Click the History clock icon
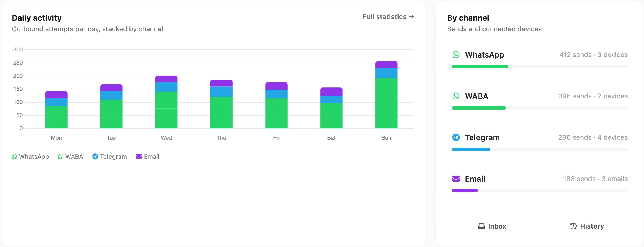Viewport: 644px width, 247px height. pyautogui.click(x=573, y=226)
